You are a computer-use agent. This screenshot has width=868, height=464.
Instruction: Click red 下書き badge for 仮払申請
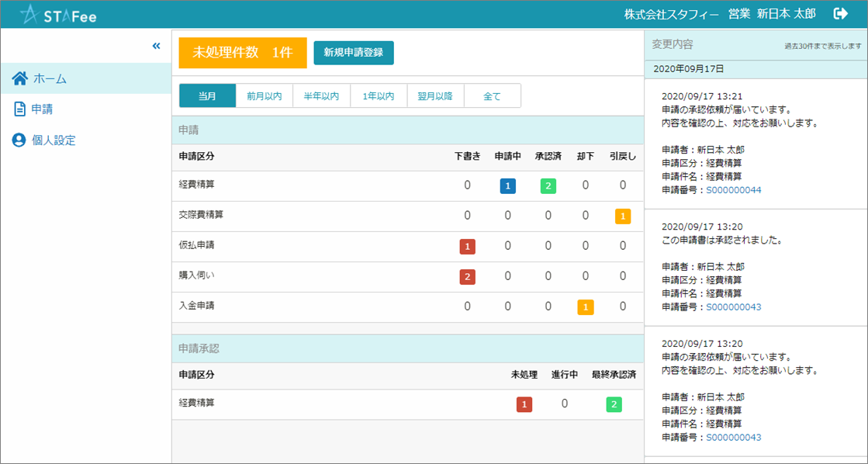[467, 247]
